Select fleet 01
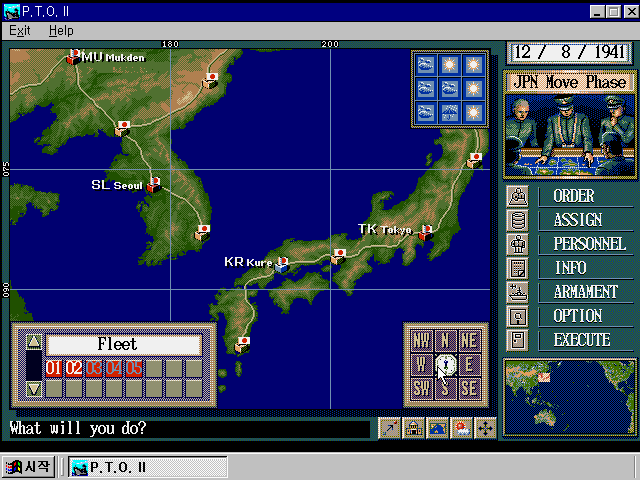Screen dimensions: 640x480 coord(54,368)
